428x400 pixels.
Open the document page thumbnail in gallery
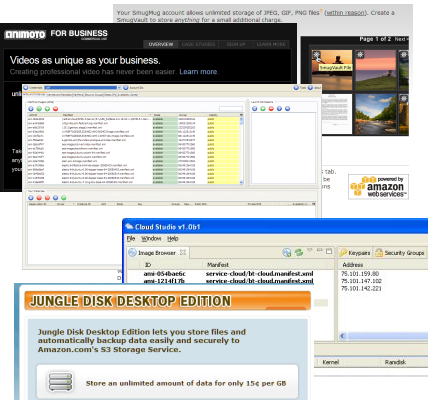click(x=334, y=114)
